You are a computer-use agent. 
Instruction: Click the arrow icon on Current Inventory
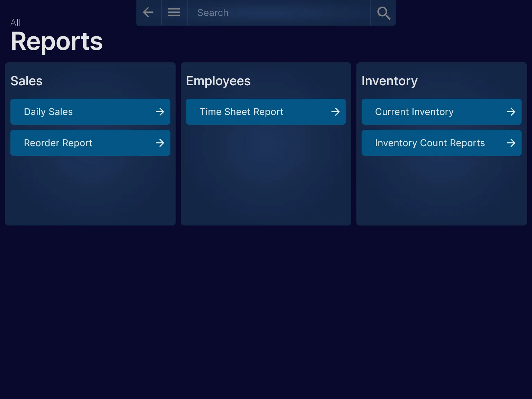coord(511,112)
